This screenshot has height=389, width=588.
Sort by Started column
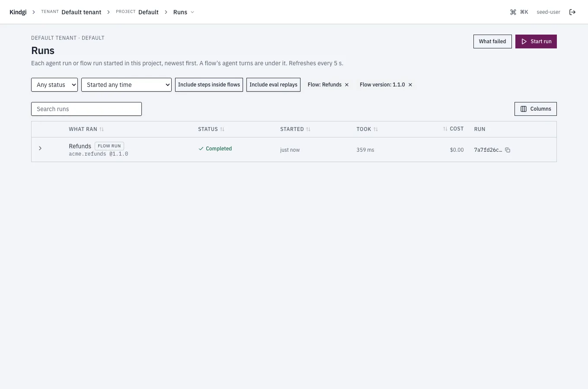pyautogui.click(x=295, y=129)
